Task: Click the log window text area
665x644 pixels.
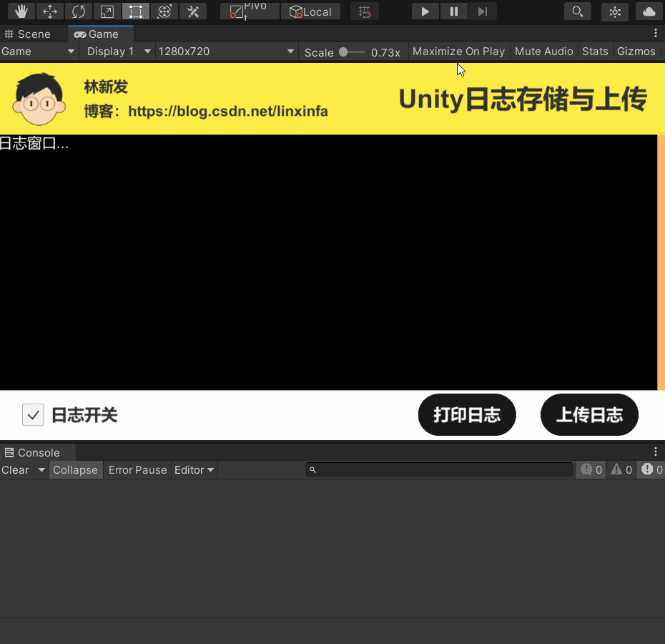Action: (329, 263)
